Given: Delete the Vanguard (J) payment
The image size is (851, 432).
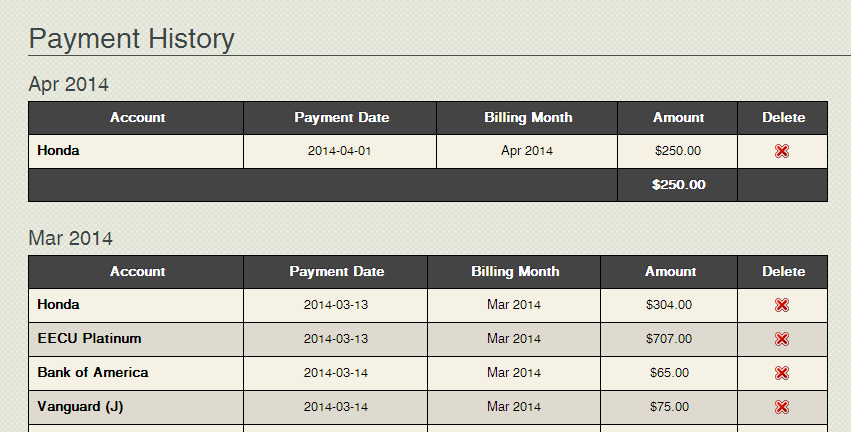Looking at the screenshot, I should (x=782, y=408).
